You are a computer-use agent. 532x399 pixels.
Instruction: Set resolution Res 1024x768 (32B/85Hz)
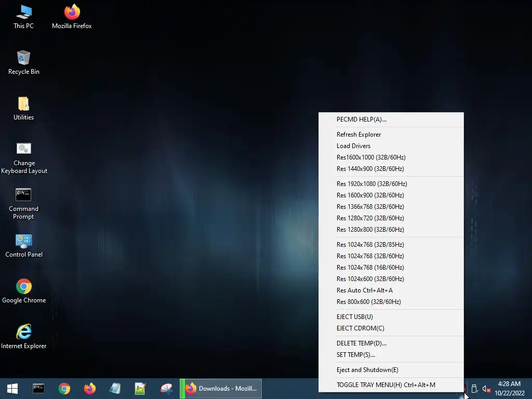391,245
